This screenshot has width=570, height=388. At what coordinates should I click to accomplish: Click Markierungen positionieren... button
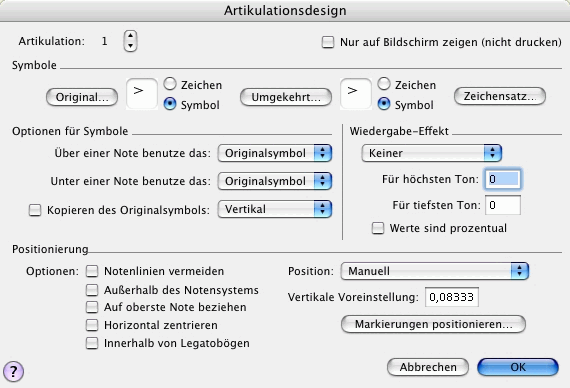433,324
